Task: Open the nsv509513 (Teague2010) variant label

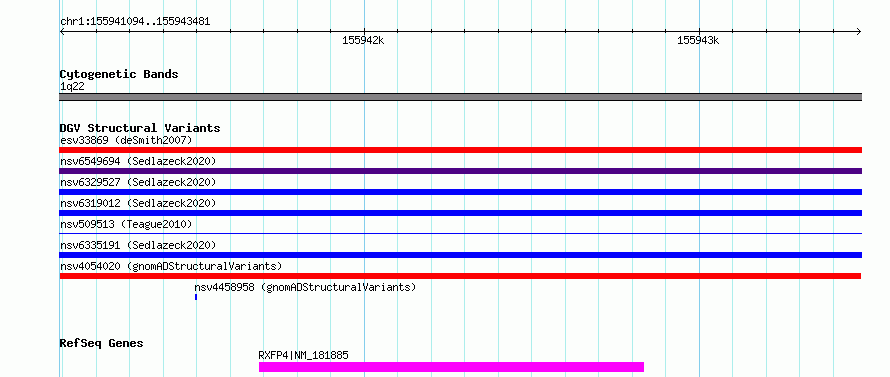Action: (x=126, y=224)
